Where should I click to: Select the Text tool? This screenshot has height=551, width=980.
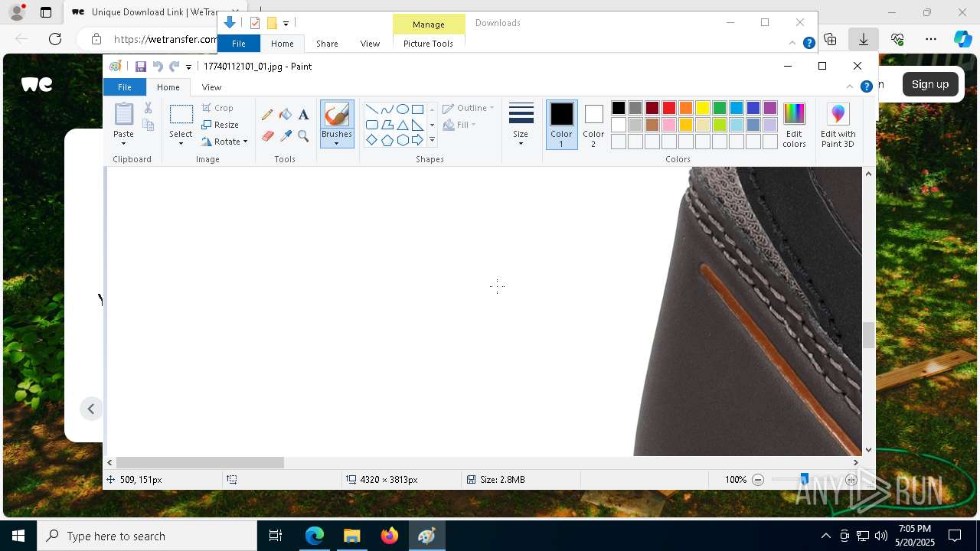click(303, 115)
